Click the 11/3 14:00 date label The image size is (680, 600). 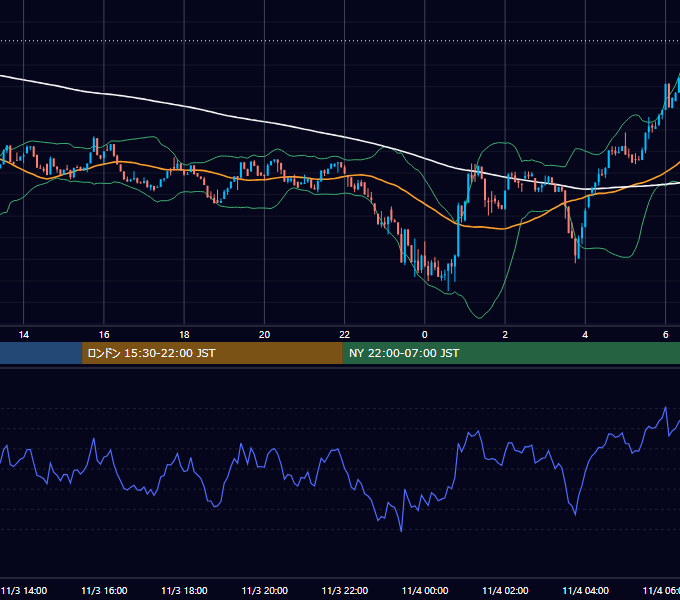(24, 590)
